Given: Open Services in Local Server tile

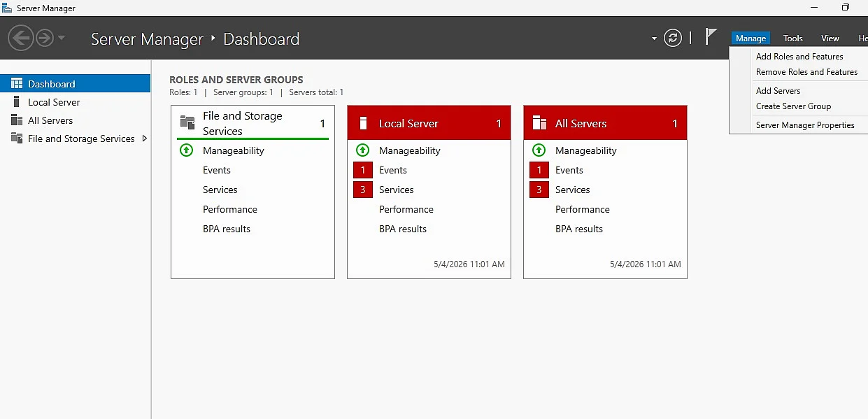Looking at the screenshot, I should [x=397, y=190].
